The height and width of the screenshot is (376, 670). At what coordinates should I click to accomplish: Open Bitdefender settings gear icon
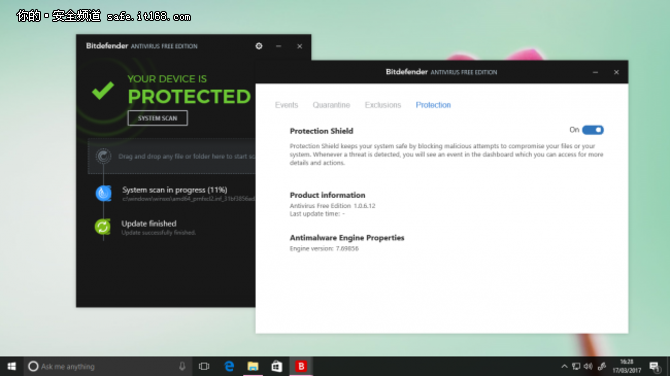(259, 46)
